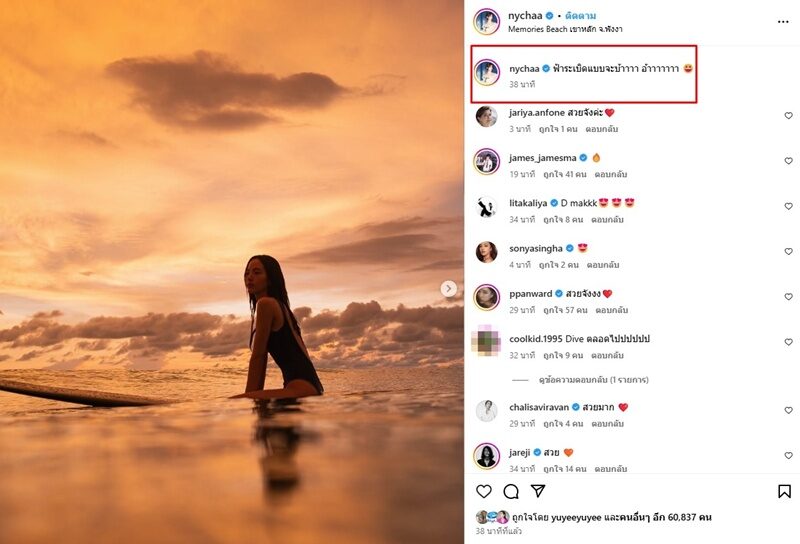Like jariya.anfone's comment
The height and width of the screenshot is (544, 800).
[x=788, y=116]
